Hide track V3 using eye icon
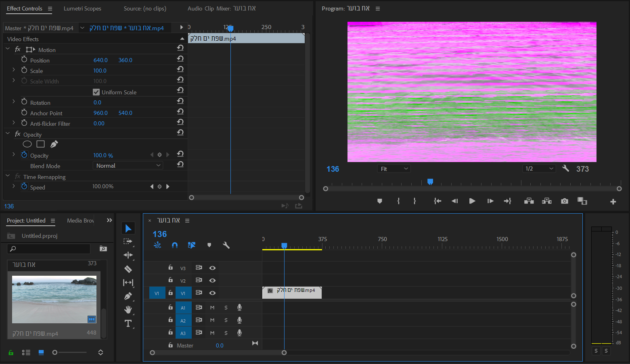This screenshot has height=364, width=630. [x=212, y=268]
